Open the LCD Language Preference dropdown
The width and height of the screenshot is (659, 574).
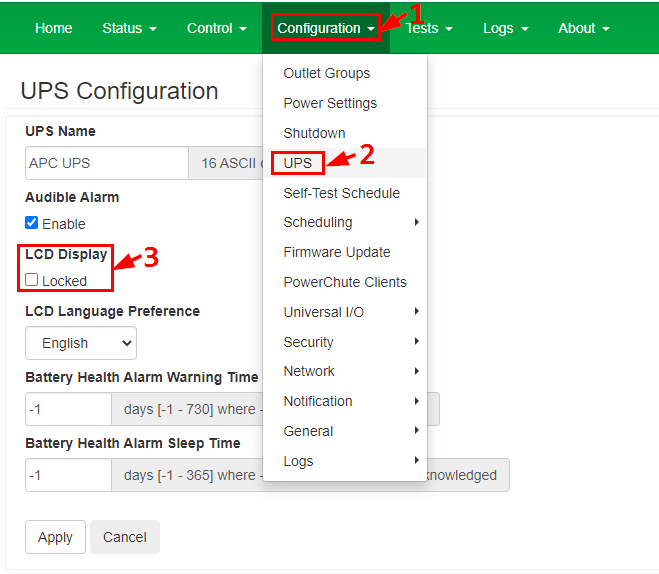(x=81, y=343)
